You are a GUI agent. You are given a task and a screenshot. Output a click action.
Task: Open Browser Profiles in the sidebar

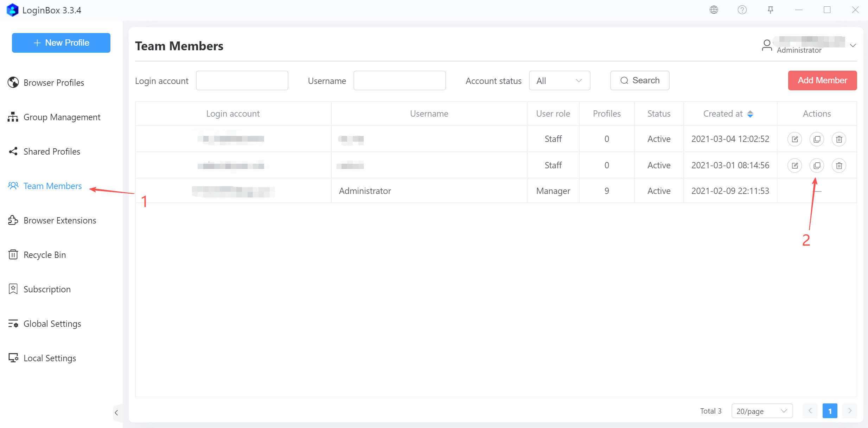(53, 83)
